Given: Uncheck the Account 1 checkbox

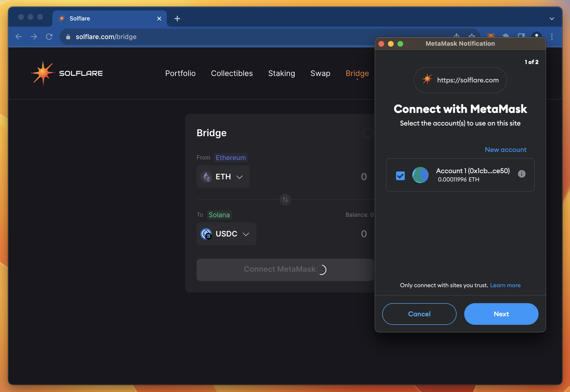Looking at the screenshot, I should (400, 176).
